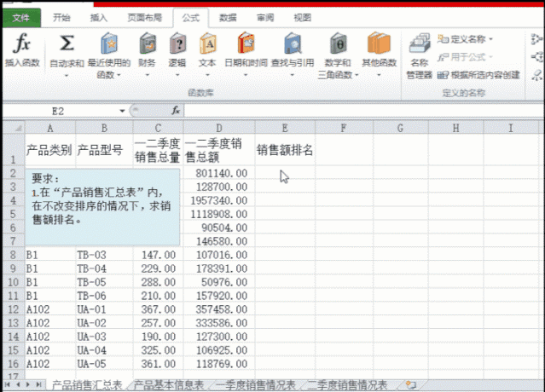
Task: Expand the Name Box dropdown arrow
Action: [122, 111]
